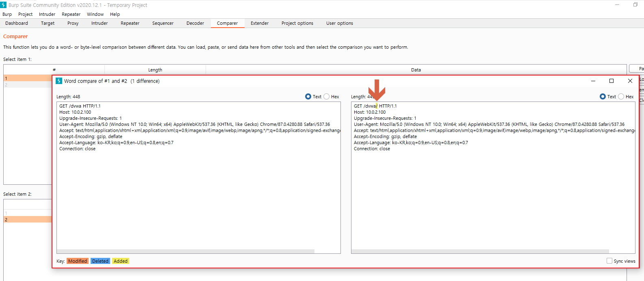The image size is (644, 281).
Task: Click the Deleted color key swatch
Action: [x=100, y=261]
